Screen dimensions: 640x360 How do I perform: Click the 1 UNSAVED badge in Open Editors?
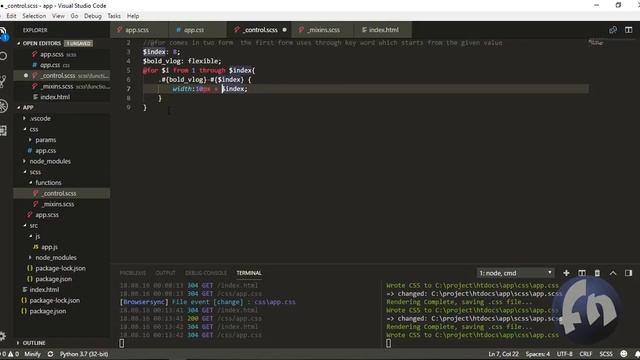coord(78,43)
